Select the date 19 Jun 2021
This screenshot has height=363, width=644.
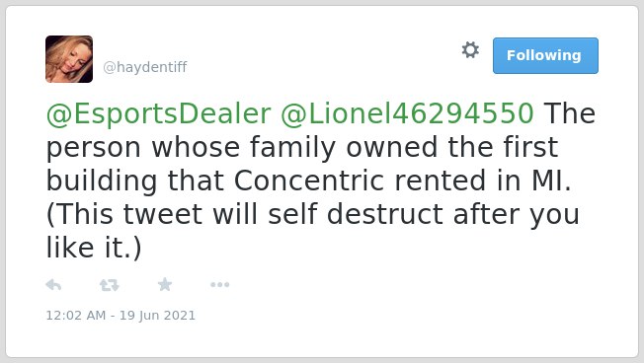[x=157, y=316]
